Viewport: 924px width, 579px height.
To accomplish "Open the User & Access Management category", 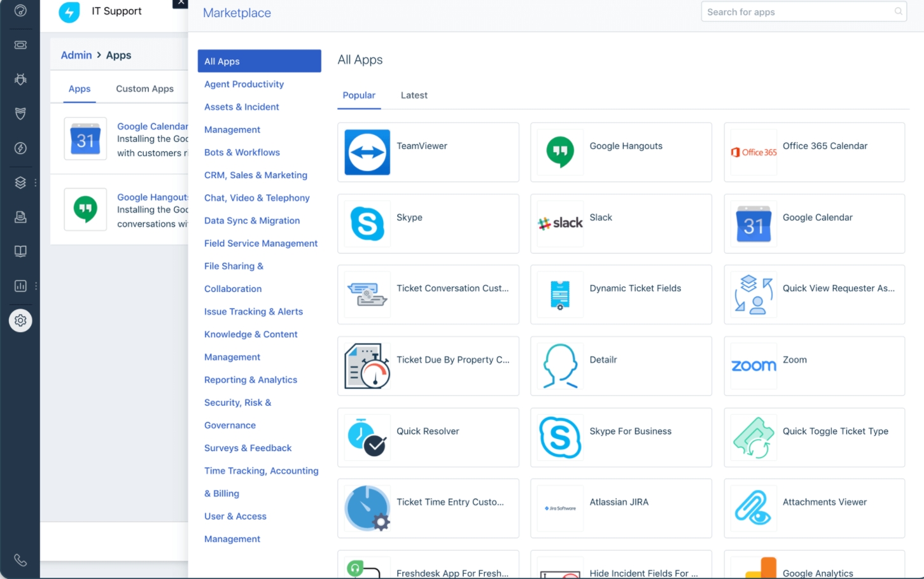I will pos(235,527).
